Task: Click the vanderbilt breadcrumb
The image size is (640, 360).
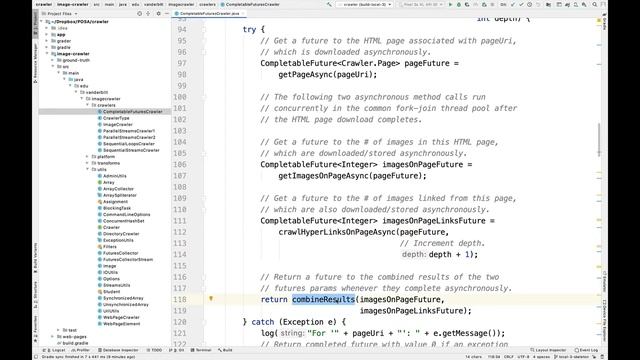Action: (153, 4)
